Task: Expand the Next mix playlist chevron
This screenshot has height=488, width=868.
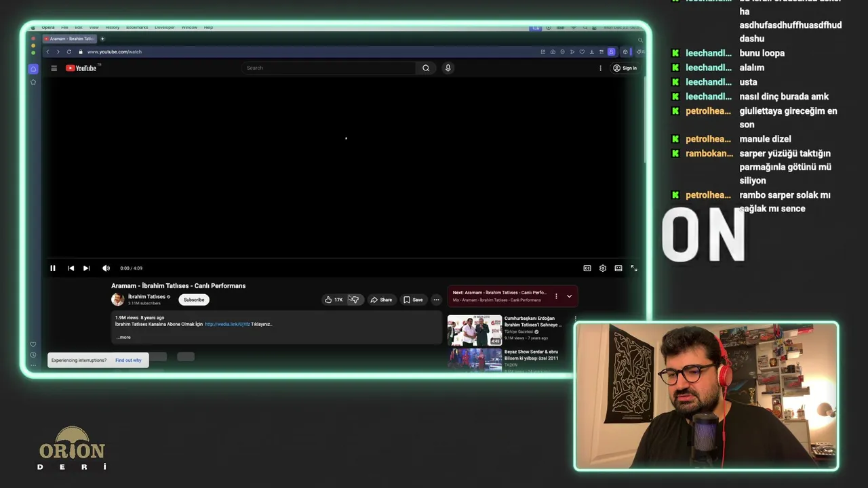Action: point(569,296)
